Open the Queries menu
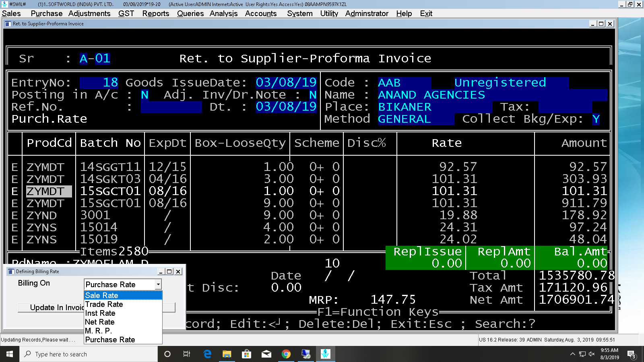The width and height of the screenshot is (644, 362). coord(190,13)
